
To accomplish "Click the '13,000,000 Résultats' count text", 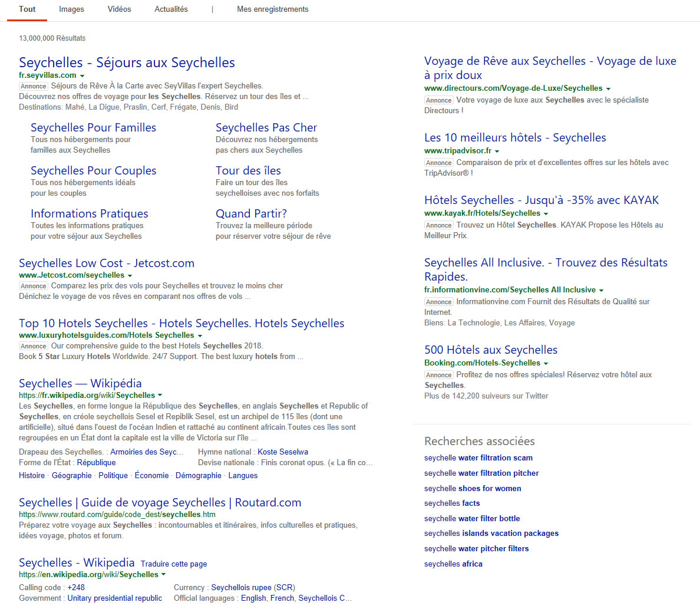I will coord(52,38).
